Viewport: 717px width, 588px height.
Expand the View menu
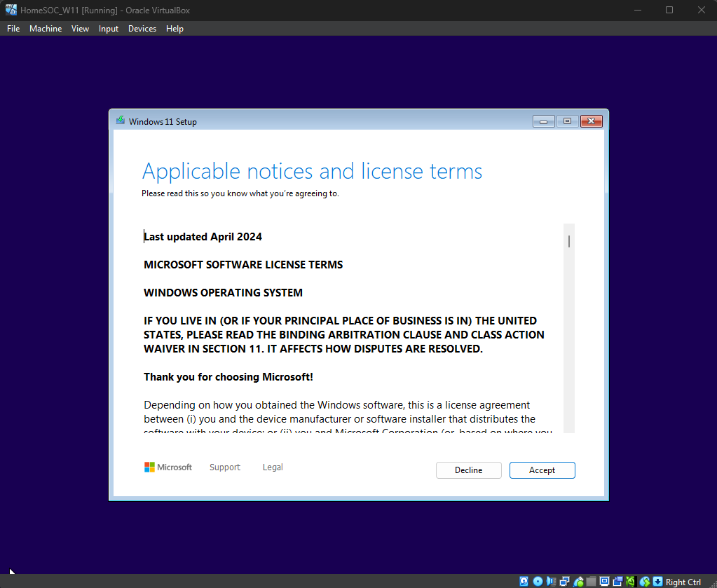click(x=80, y=29)
